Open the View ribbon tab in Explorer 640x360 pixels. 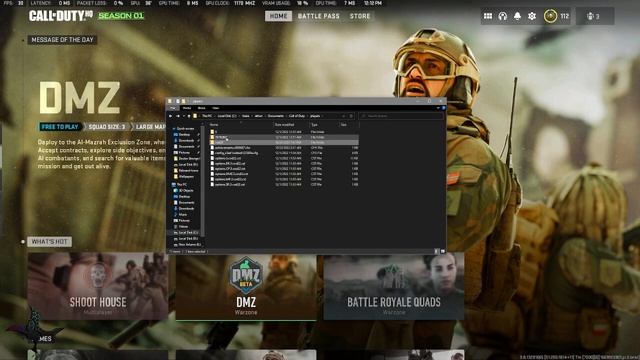coord(216,108)
